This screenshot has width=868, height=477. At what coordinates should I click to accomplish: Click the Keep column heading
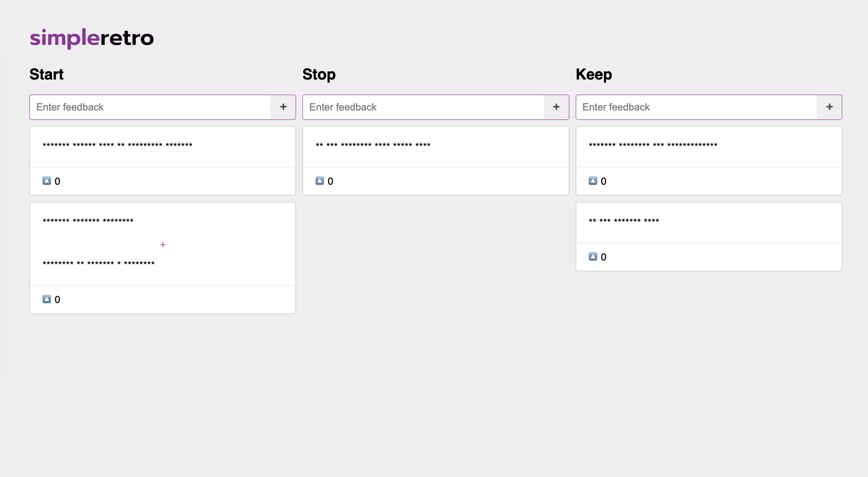(594, 74)
